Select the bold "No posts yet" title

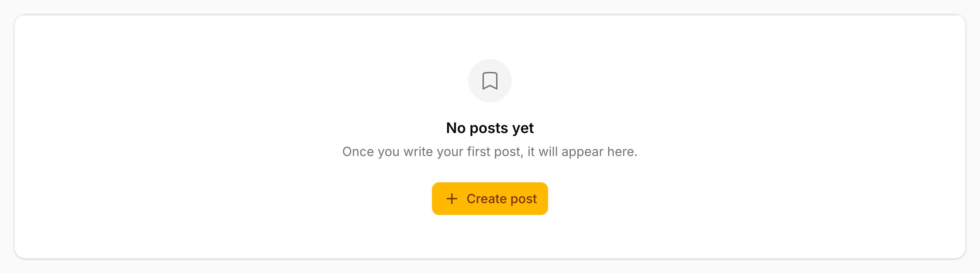pyautogui.click(x=490, y=128)
